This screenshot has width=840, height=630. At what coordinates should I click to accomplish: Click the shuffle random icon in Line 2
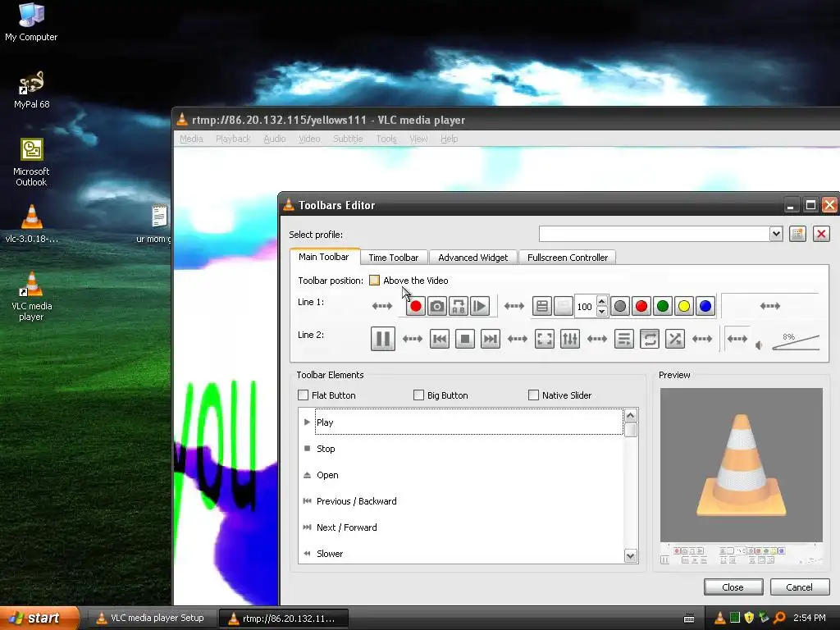675,339
